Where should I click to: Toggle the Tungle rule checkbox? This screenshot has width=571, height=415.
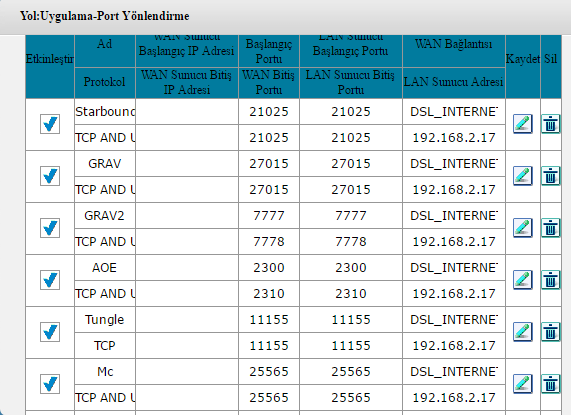tap(50, 332)
